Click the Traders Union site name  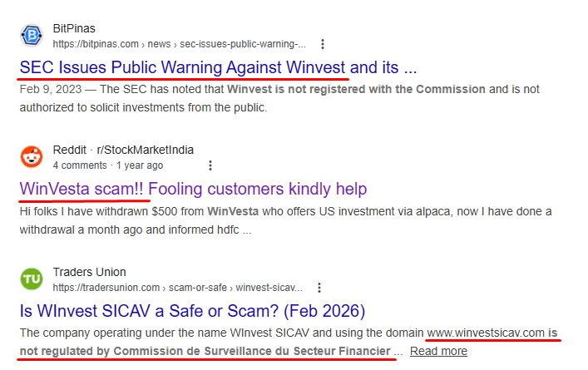pos(89,272)
